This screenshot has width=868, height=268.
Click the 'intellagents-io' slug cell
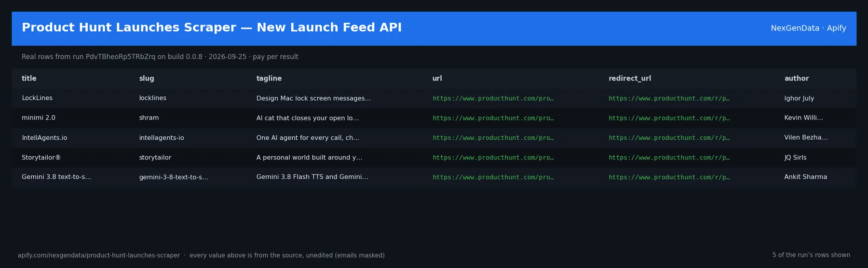click(162, 138)
